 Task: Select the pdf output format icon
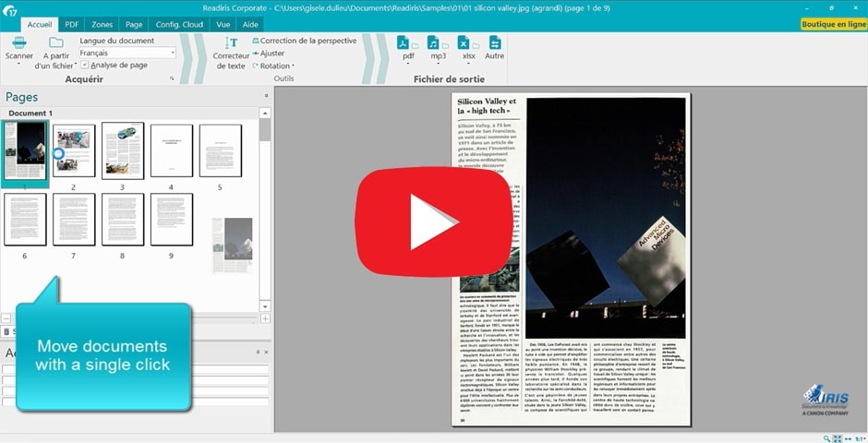tap(403, 42)
